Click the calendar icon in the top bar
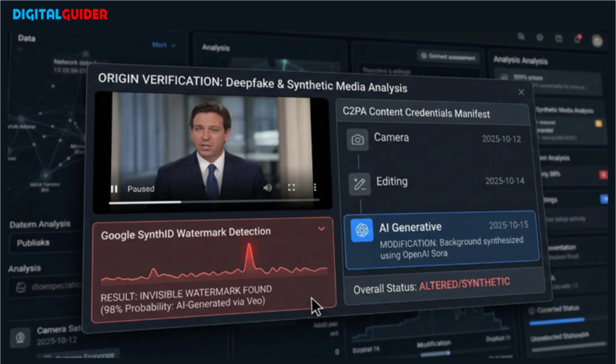 pos(559,38)
